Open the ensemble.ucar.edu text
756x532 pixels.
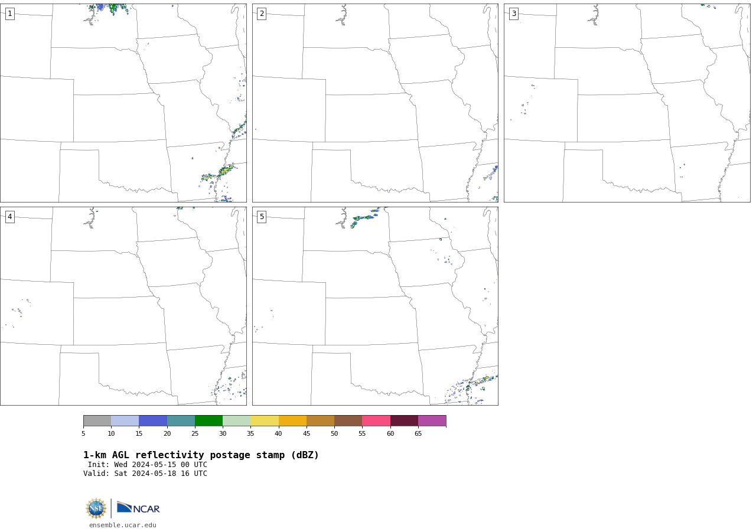pyautogui.click(x=123, y=526)
